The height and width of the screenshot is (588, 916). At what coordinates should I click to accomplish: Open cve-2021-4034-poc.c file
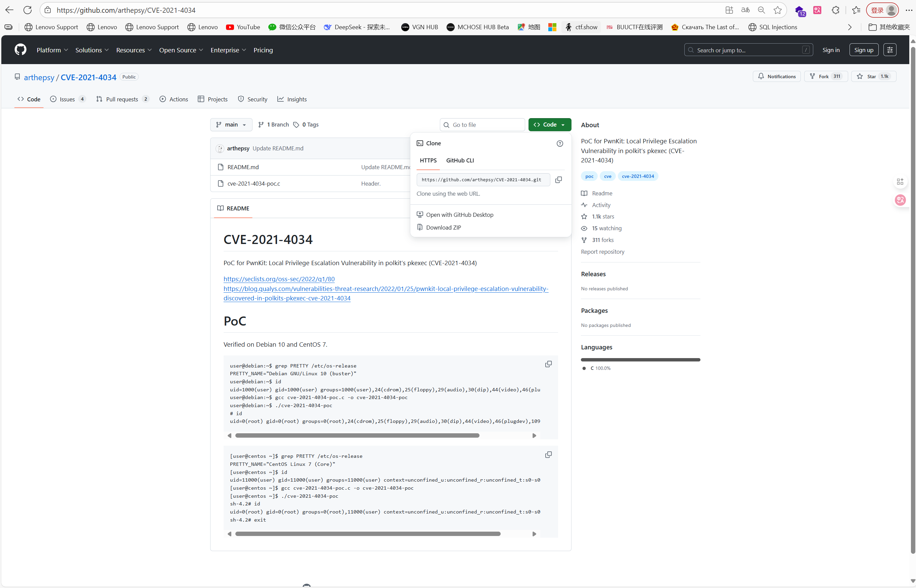coord(254,184)
